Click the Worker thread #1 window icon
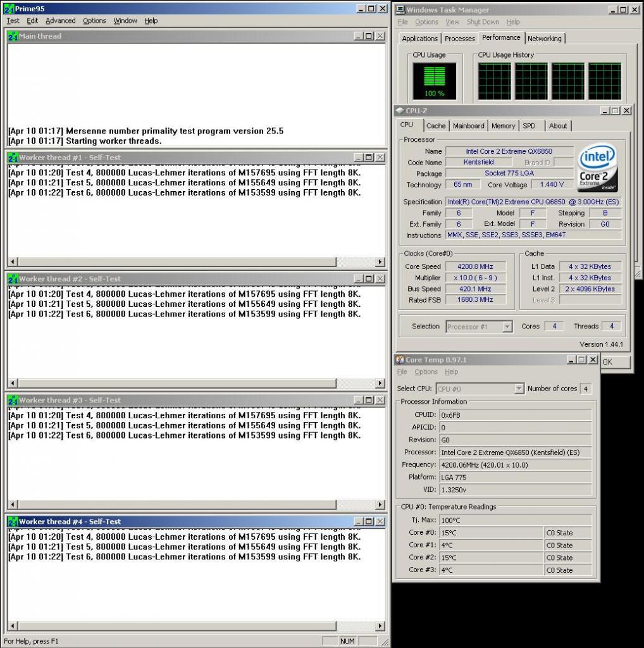 click(13, 158)
